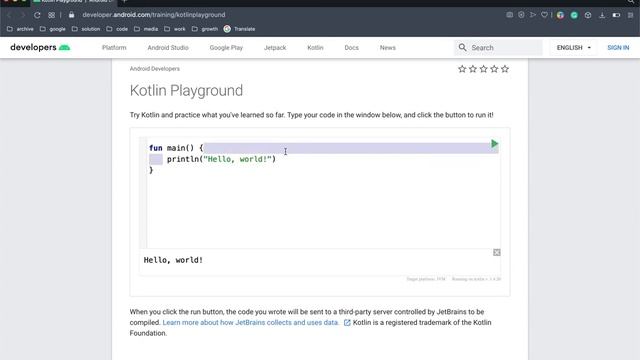This screenshot has width=640, height=360.
Task: Open the Jetpack menu
Action: (275, 48)
